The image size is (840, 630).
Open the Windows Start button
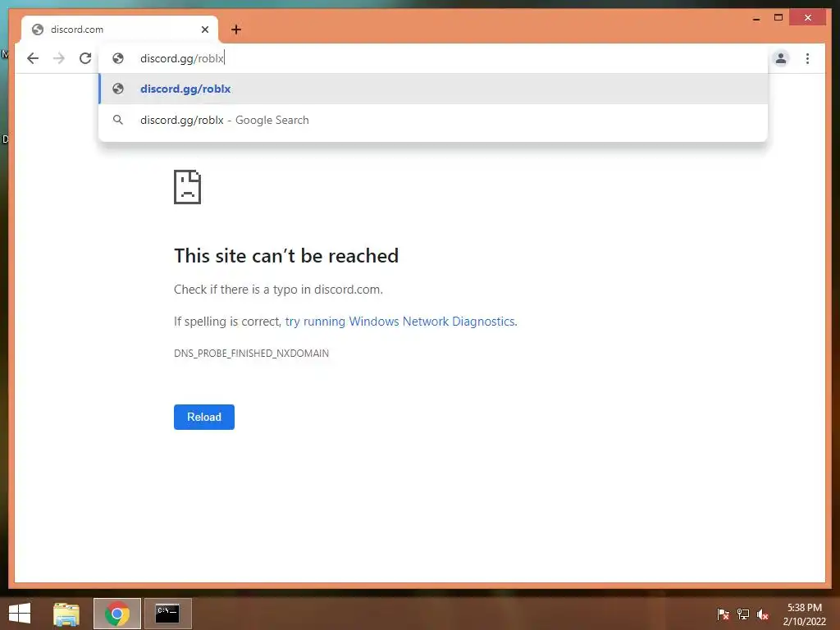click(x=20, y=614)
